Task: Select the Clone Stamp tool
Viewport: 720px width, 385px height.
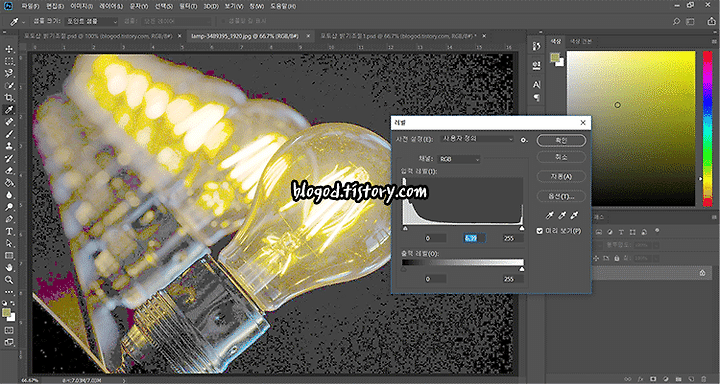Action: click(9, 146)
